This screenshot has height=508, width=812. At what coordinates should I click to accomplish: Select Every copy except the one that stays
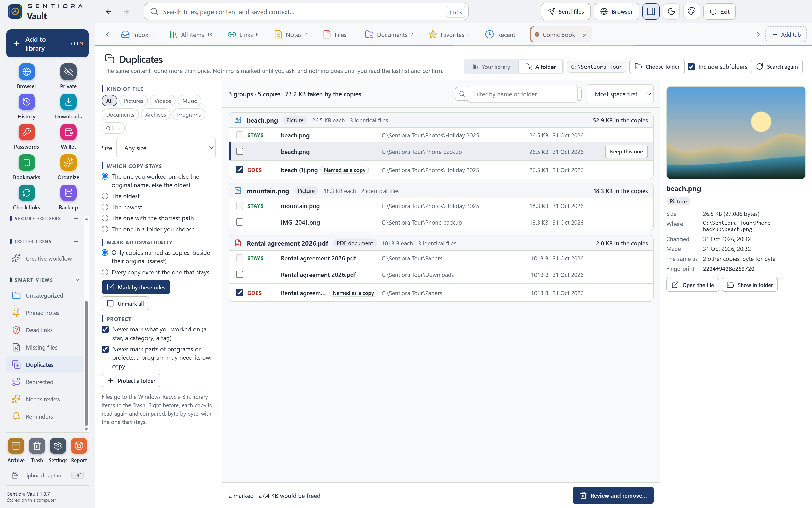click(105, 272)
